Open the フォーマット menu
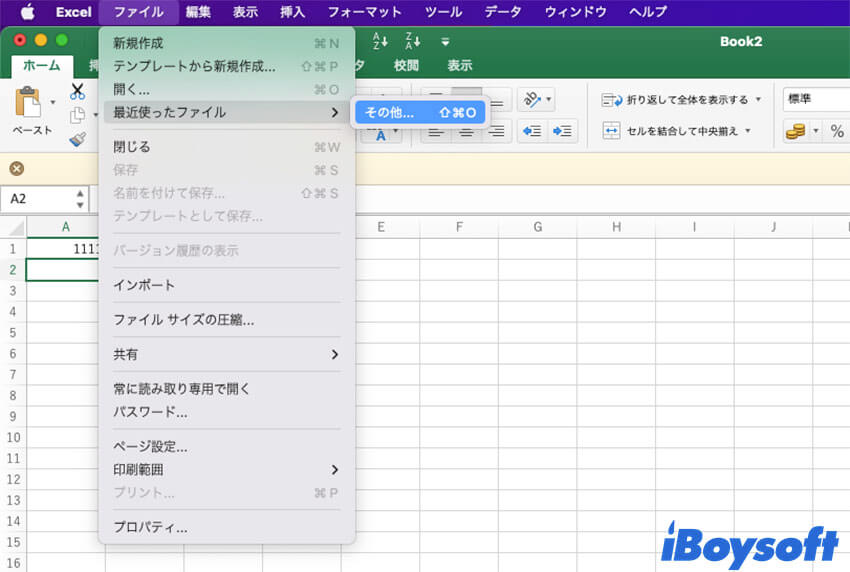 (364, 12)
